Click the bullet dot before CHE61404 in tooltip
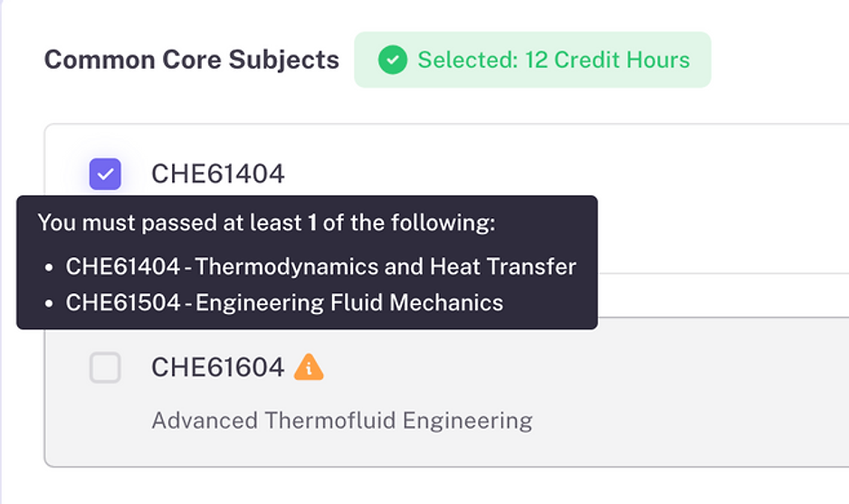The width and height of the screenshot is (849, 504). pos(48,268)
